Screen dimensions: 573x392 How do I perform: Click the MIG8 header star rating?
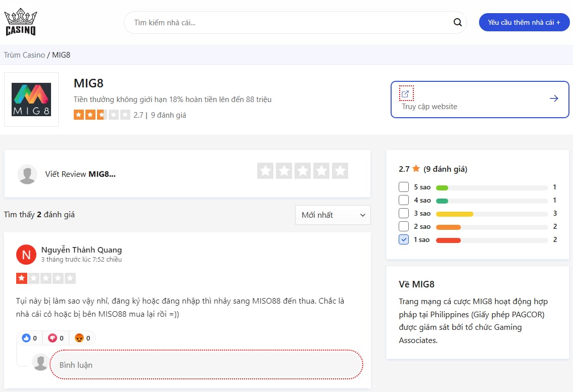[x=102, y=115]
